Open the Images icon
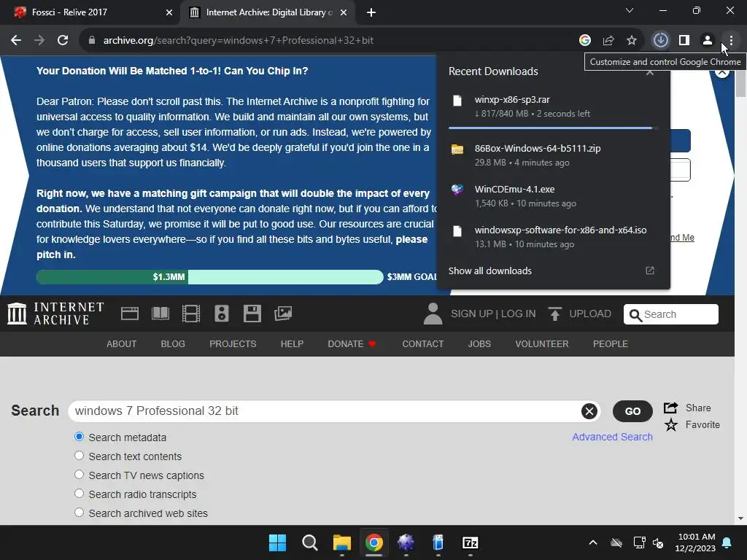This screenshot has width=747, height=560. 283,314
